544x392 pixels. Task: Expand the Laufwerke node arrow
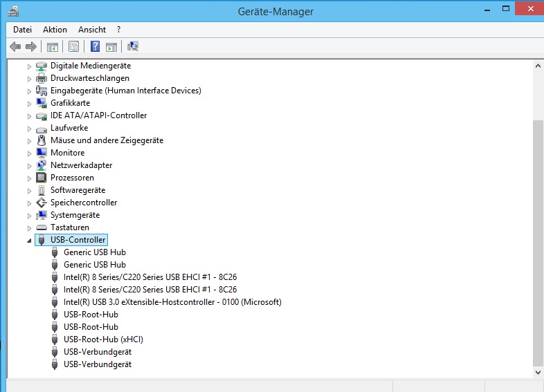pyautogui.click(x=29, y=129)
